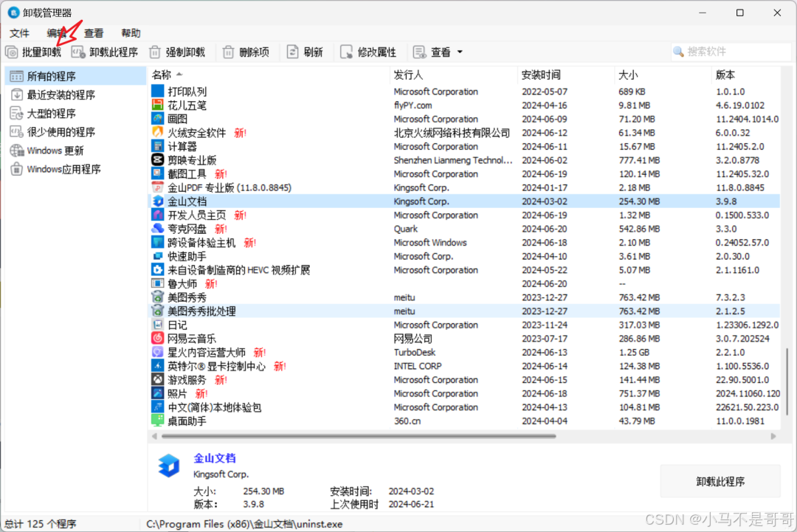Image resolution: width=797 pixels, height=532 pixels.
Task: Select the 日记 program name
Action: click(177, 325)
